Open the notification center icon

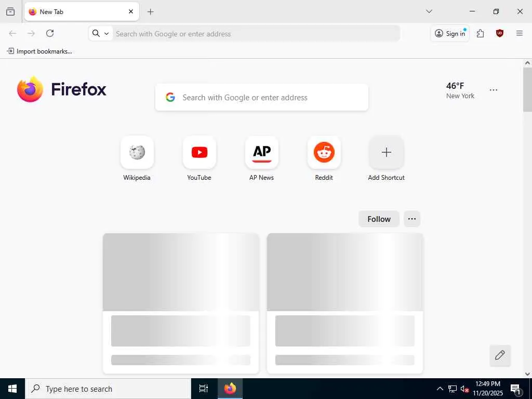(x=516, y=389)
